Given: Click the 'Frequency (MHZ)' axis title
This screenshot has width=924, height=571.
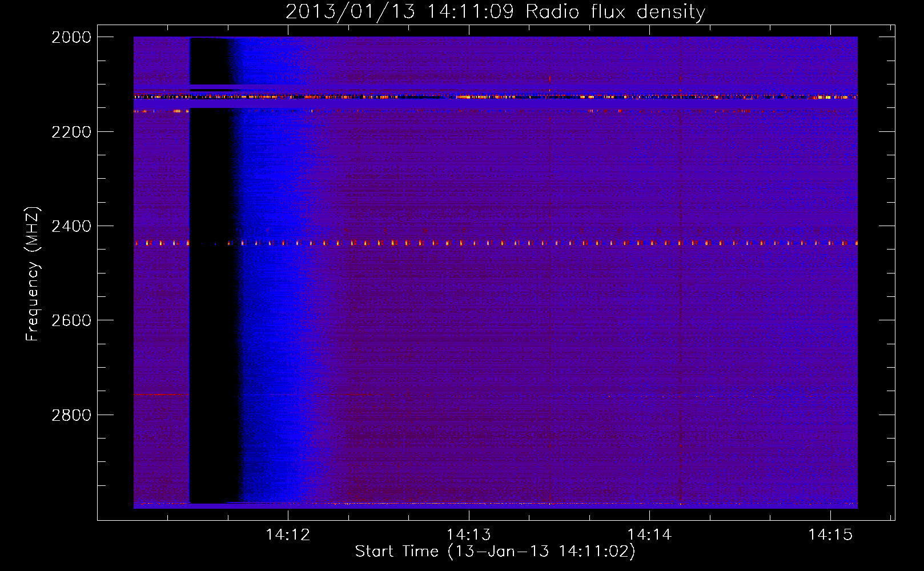Looking at the screenshot, I should [x=33, y=274].
